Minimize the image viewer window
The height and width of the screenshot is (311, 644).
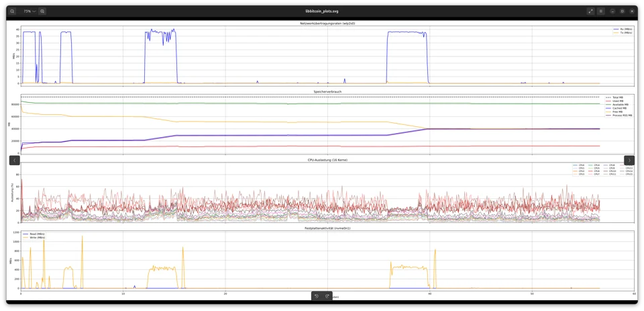[x=612, y=11]
